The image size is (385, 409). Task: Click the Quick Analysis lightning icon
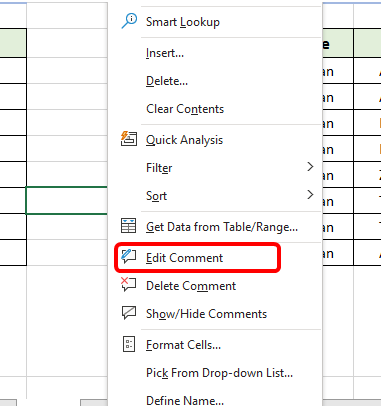coord(128,139)
